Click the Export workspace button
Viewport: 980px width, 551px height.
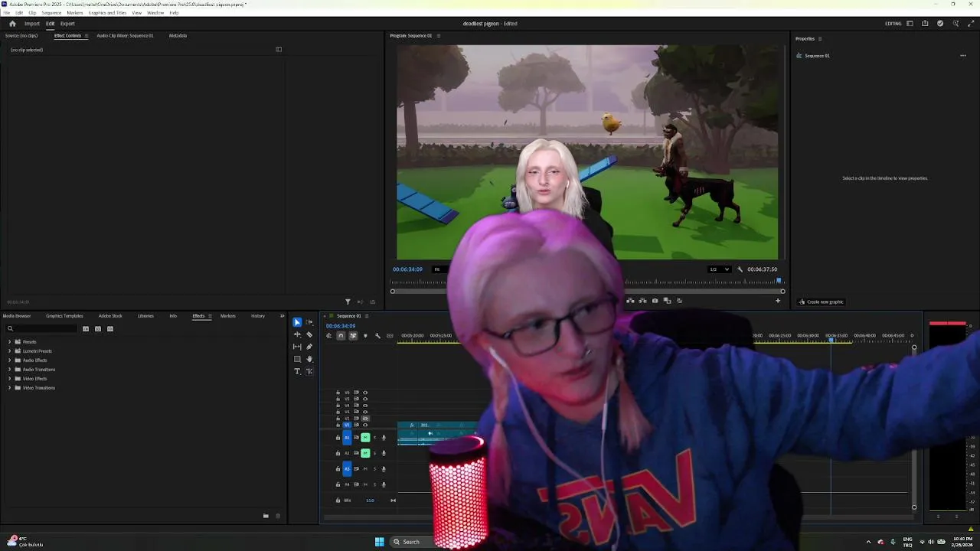(x=67, y=24)
